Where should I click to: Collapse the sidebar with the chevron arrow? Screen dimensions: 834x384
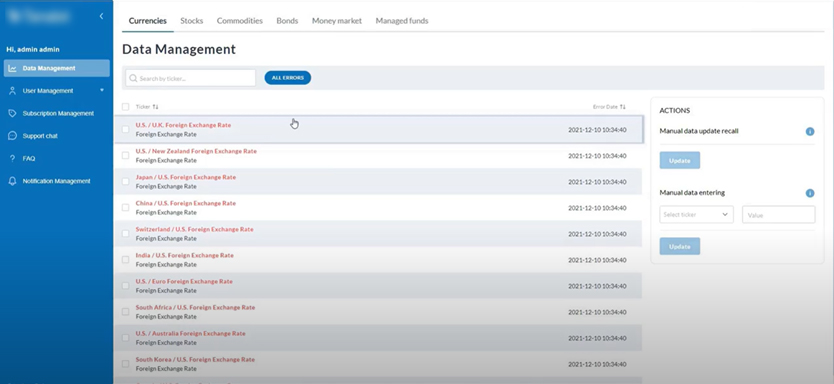(102, 16)
